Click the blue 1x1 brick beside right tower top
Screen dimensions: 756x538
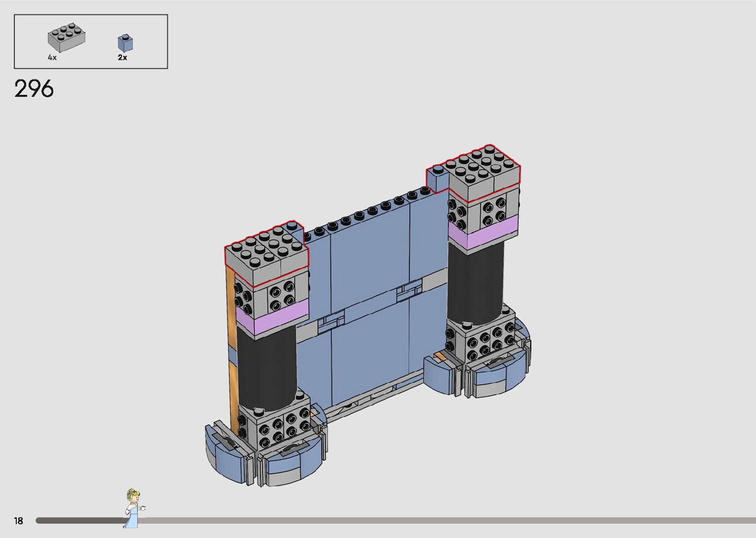(437, 177)
